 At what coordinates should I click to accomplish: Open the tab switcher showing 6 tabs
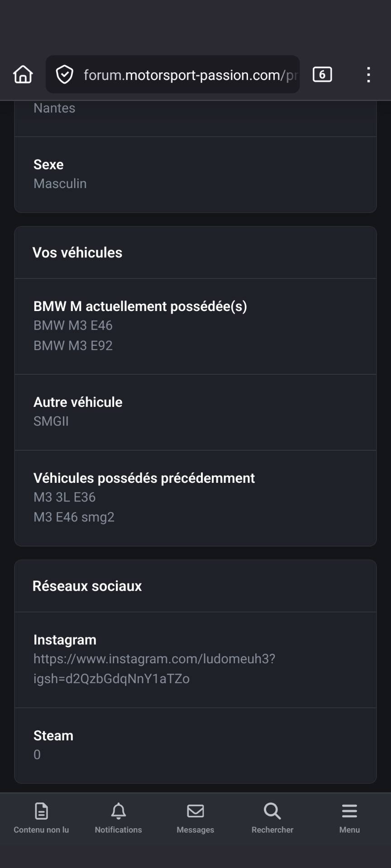(322, 75)
